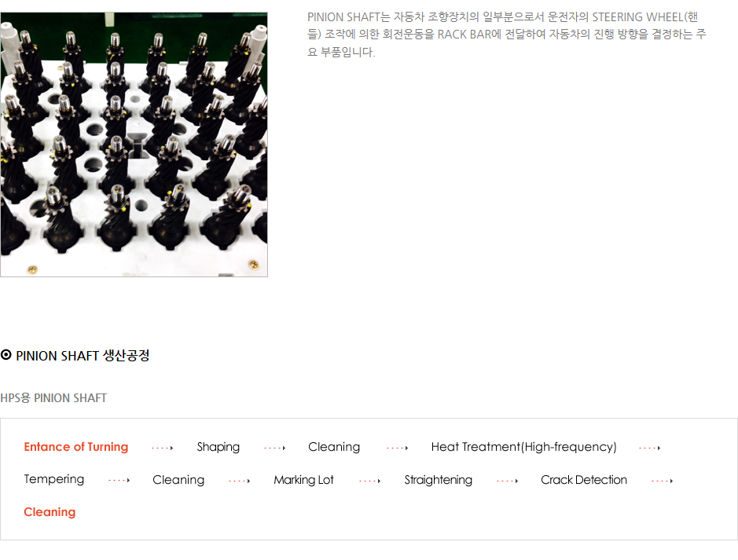The height and width of the screenshot is (560, 738).
Task: Click the pinion shaft product photo
Action: tap(134, 145)
